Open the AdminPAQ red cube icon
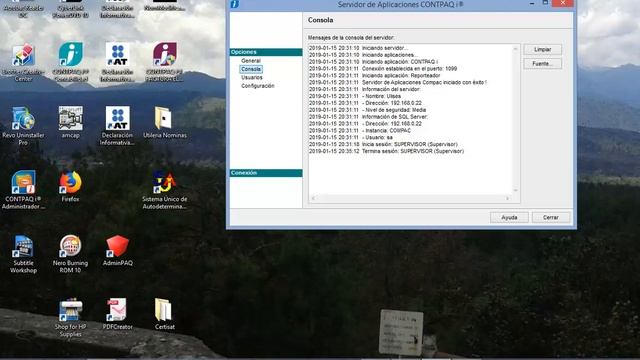640x360 pixels. click(118, 250)
